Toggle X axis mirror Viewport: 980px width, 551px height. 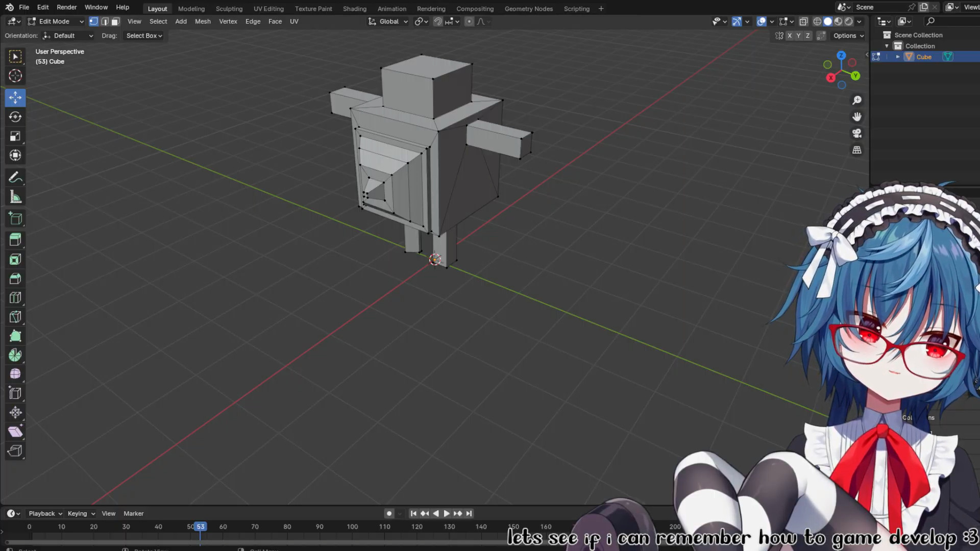coord(790,36)
